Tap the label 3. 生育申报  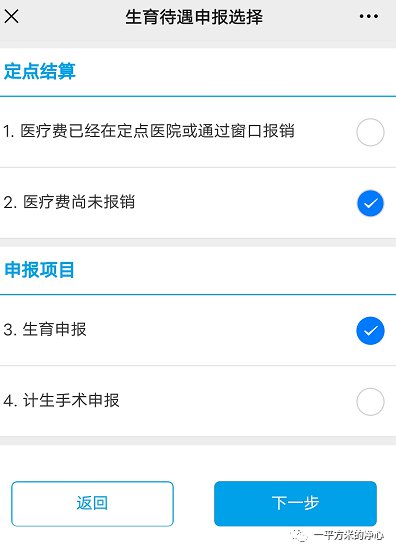45,329
